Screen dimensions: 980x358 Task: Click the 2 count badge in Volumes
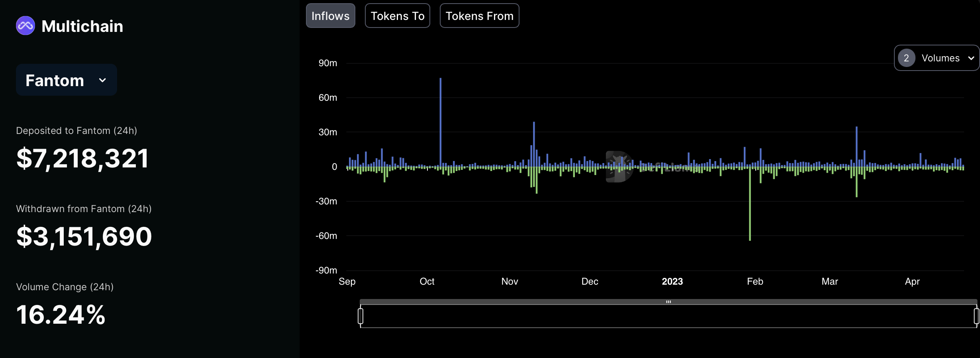tap(906, 58)
